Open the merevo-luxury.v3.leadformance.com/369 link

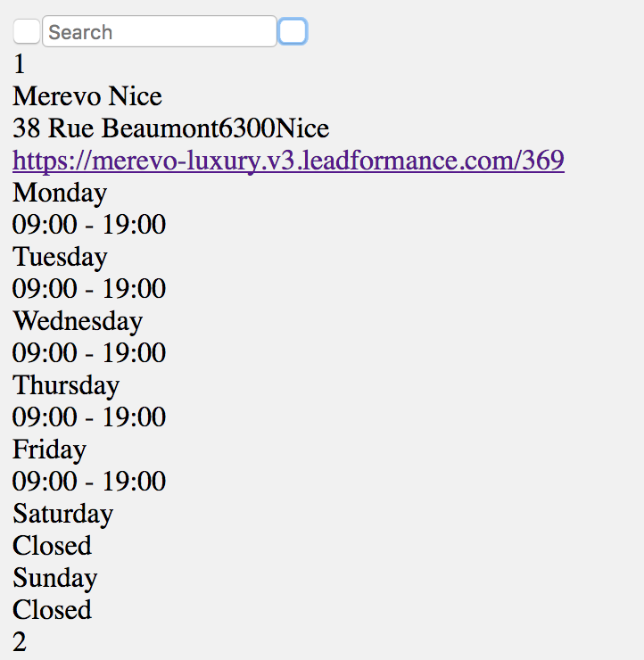pos(288,161)
